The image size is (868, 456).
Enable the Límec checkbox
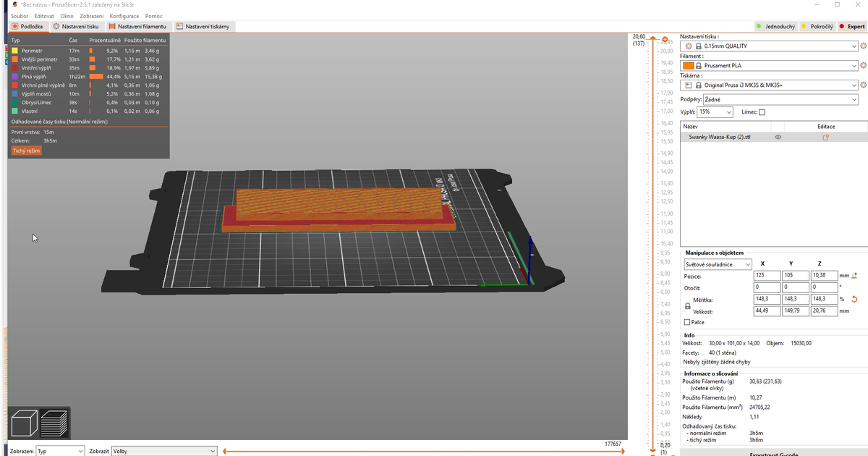point(761,112)
